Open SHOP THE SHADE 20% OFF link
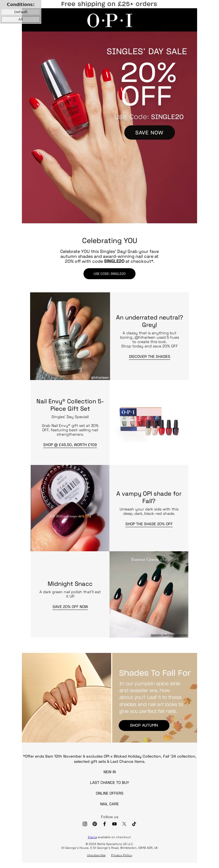This screenshot has height=868, width=219. click(x=149, y=524)
